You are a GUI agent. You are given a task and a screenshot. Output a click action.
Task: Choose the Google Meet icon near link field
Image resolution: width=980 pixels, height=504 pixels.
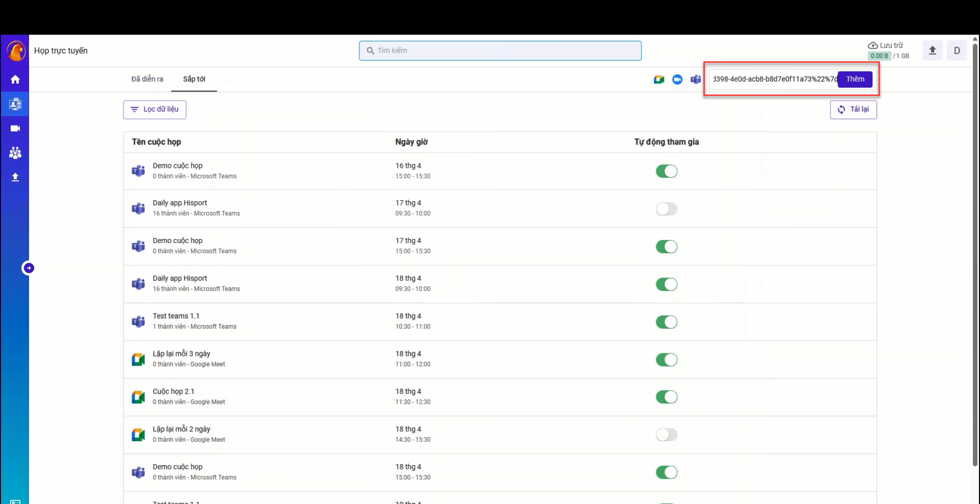tap(659, 80)
